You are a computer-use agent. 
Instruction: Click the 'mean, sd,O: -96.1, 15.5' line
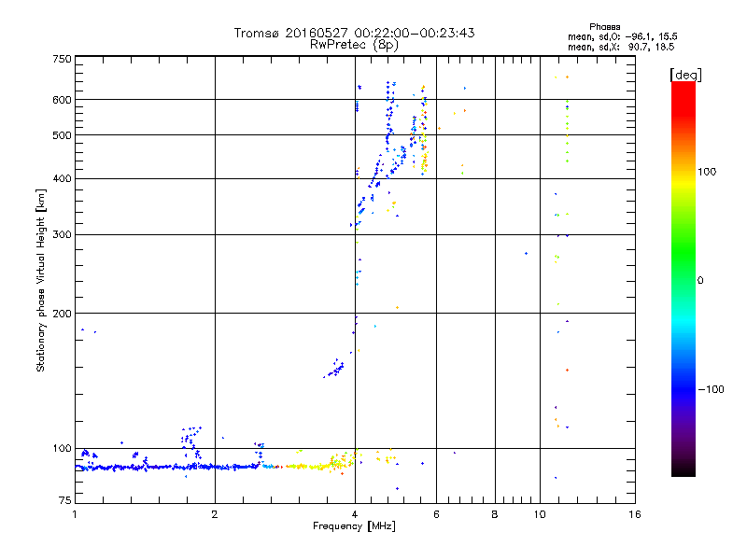622,36
